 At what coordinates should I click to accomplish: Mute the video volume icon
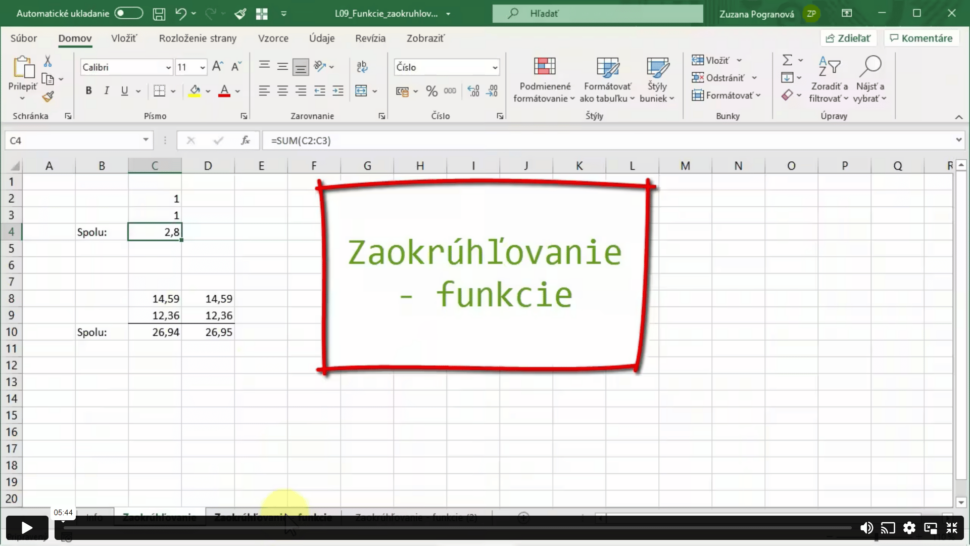coord(866,528)
